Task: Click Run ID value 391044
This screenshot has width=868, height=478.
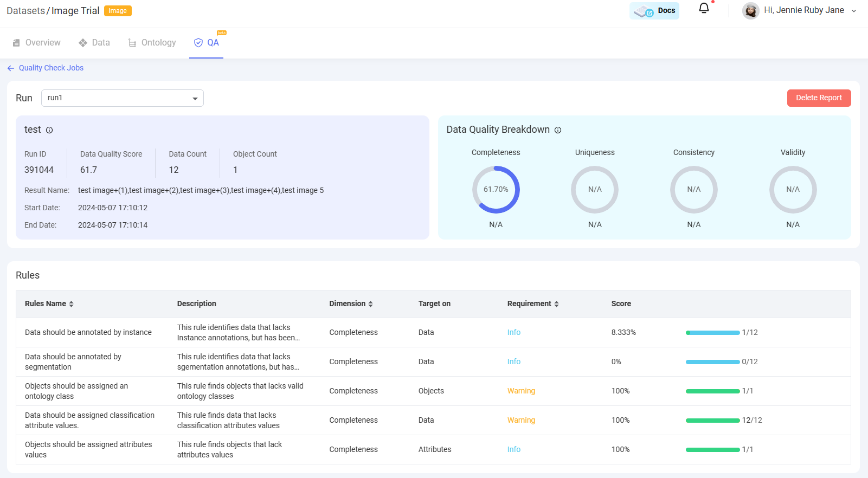Action: (x=39, y=170)
